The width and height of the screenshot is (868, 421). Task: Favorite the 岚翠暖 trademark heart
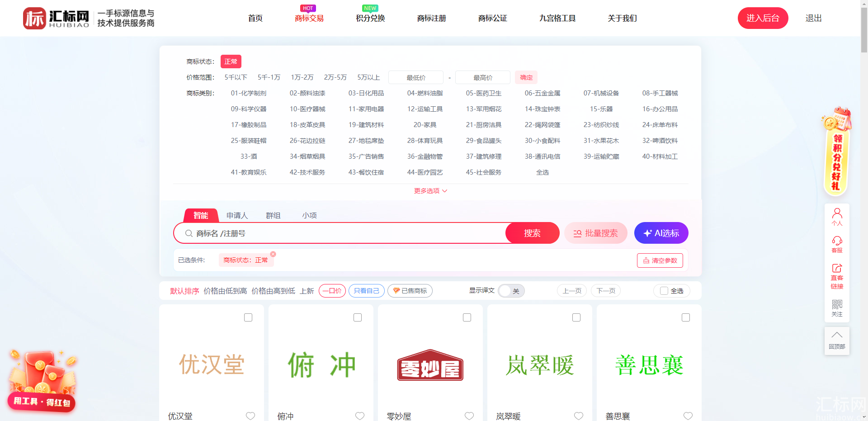point(579,416)
